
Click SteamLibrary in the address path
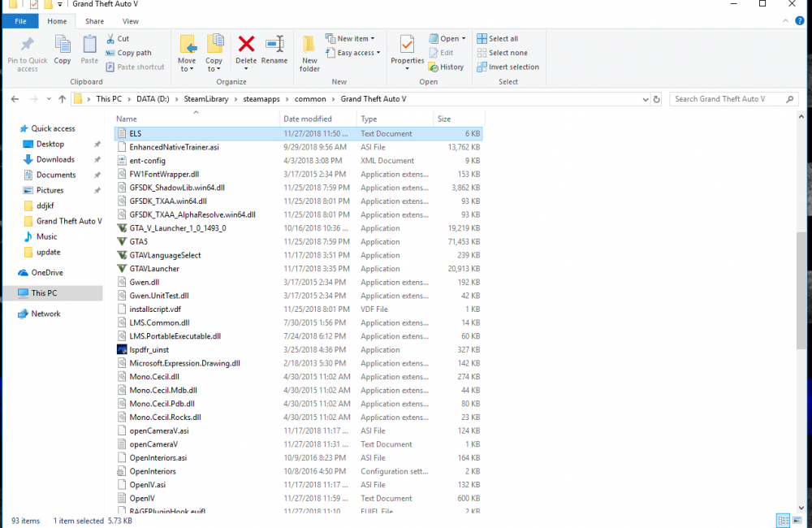[206, 99]
